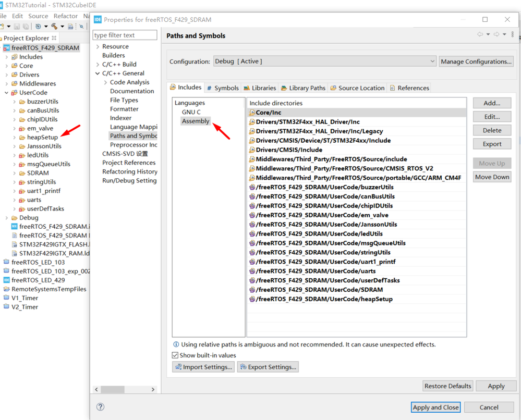
Task: Click the info icon beside the relative paths warning
Action: [x=176, y=344]
